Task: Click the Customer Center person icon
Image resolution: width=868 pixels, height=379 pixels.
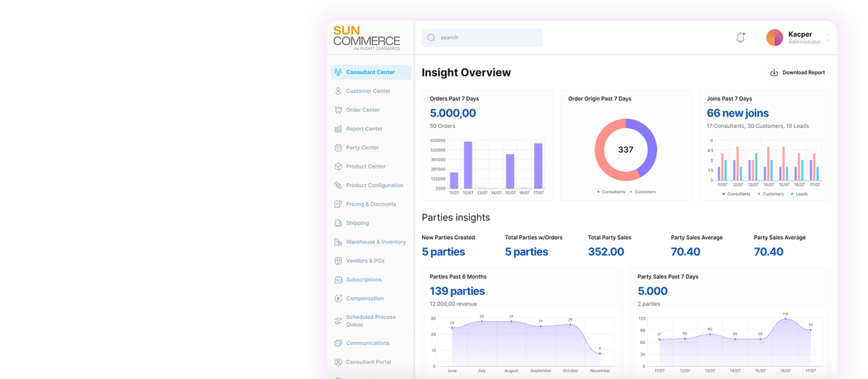Action: (338, 91)
